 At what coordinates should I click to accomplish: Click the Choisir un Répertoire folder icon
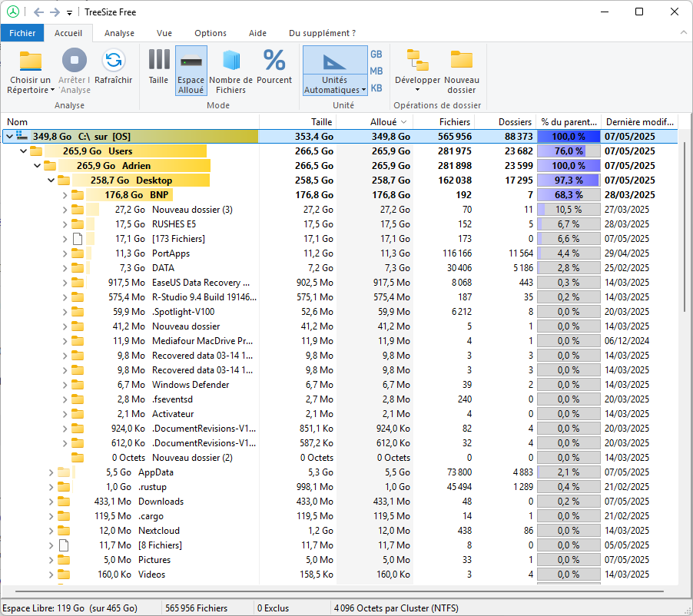tap(31, 61)
